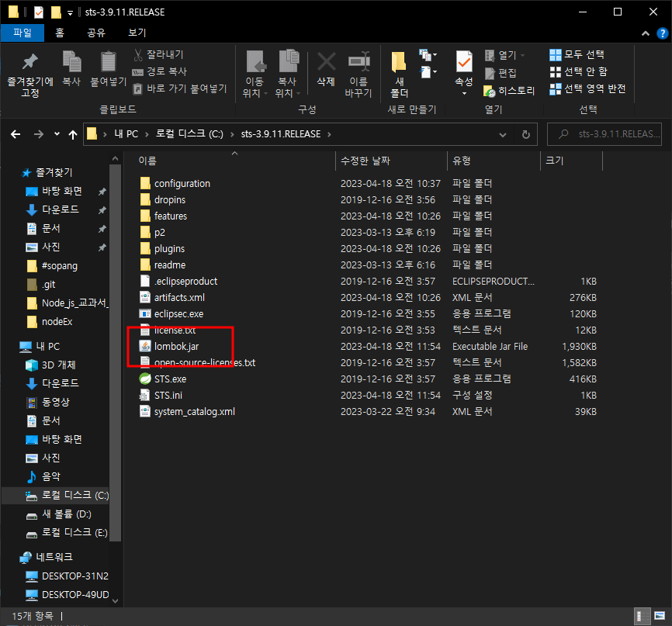Open the .git folder in the sidebar

48,285
